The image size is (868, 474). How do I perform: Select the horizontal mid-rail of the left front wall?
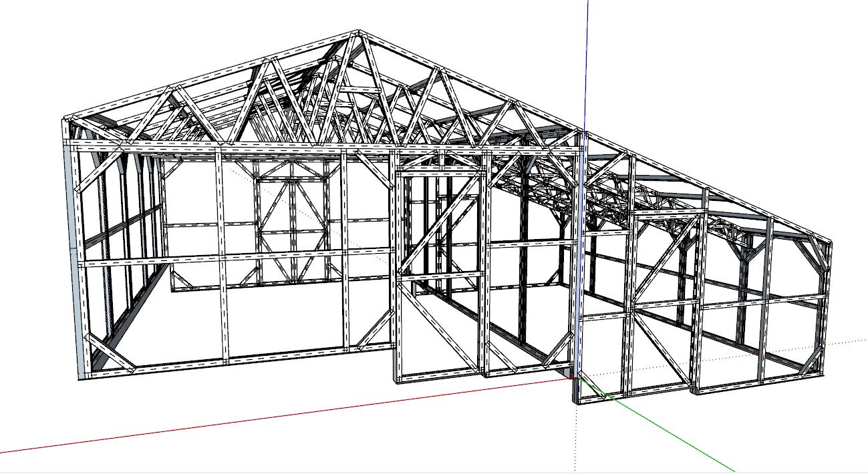[234, 258]
